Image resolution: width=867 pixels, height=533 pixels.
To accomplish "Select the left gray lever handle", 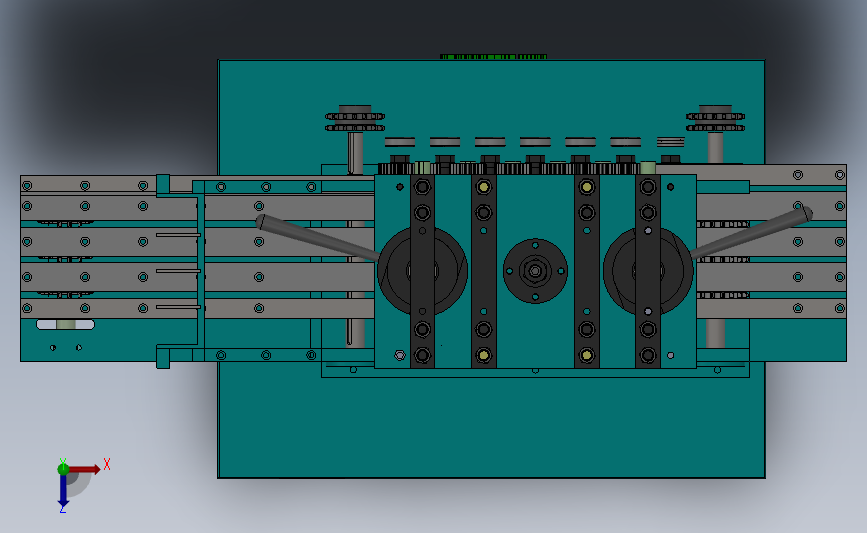I will click(x=317, y=238).
